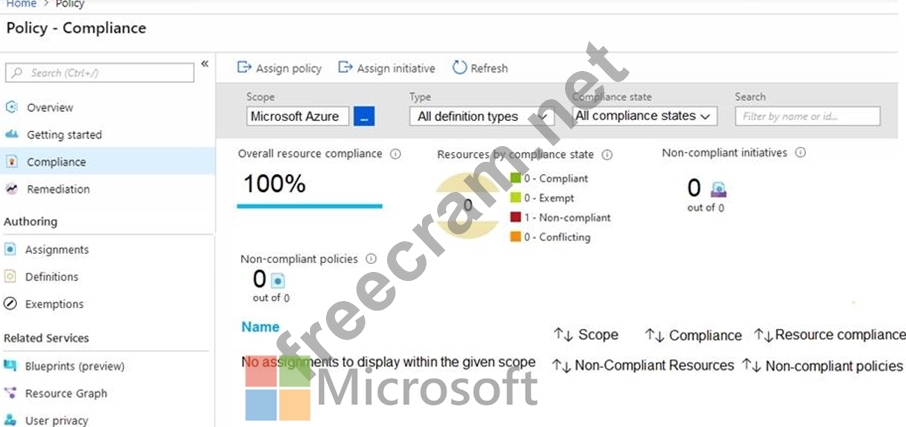The width and height of the screenshot is (906, 427).
Task: Expand the Type definition types dropdown
Action: [x=481, y=117]
